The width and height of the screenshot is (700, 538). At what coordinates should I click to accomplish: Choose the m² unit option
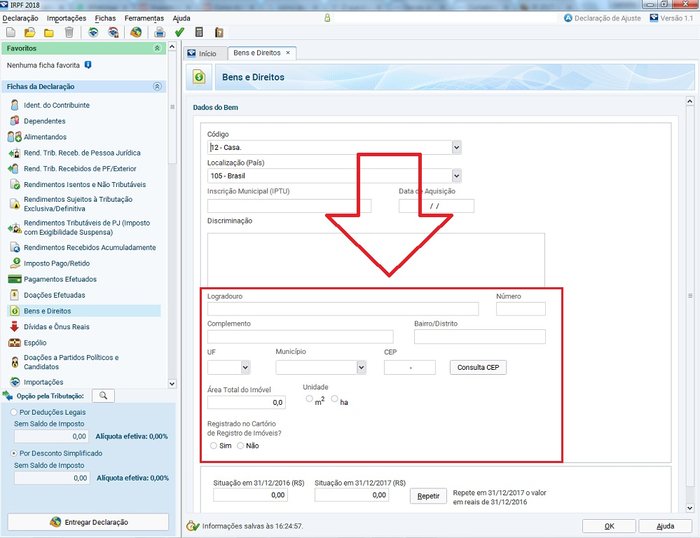(310, 399)
